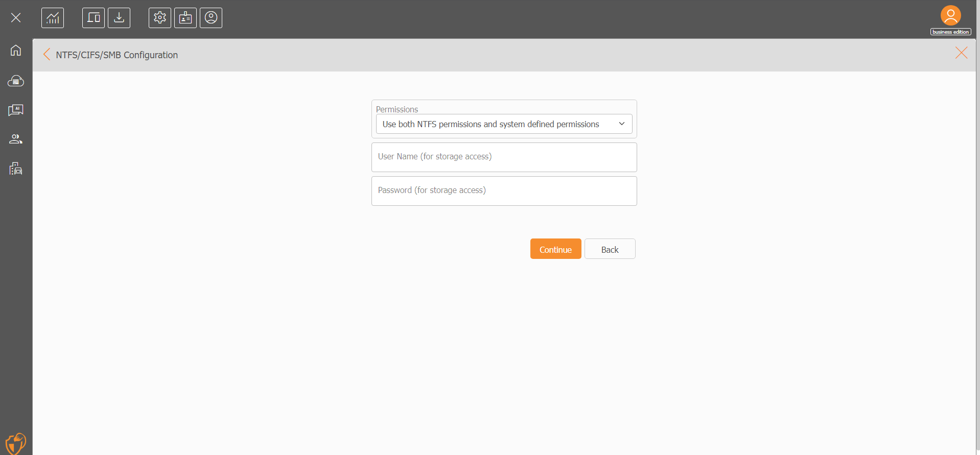The image size is (980, 455).
Task: Open the devices icon in top toolbar
Action: click(x=94, y=18)
